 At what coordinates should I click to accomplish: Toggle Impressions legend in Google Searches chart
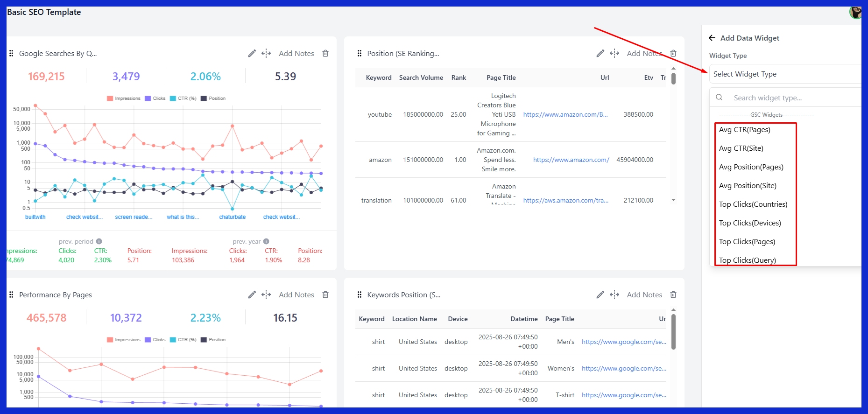[124, 98]
